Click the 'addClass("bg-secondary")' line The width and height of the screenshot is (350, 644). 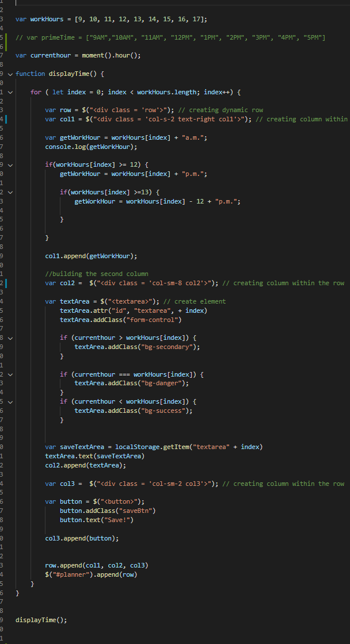tap(137, 347)
